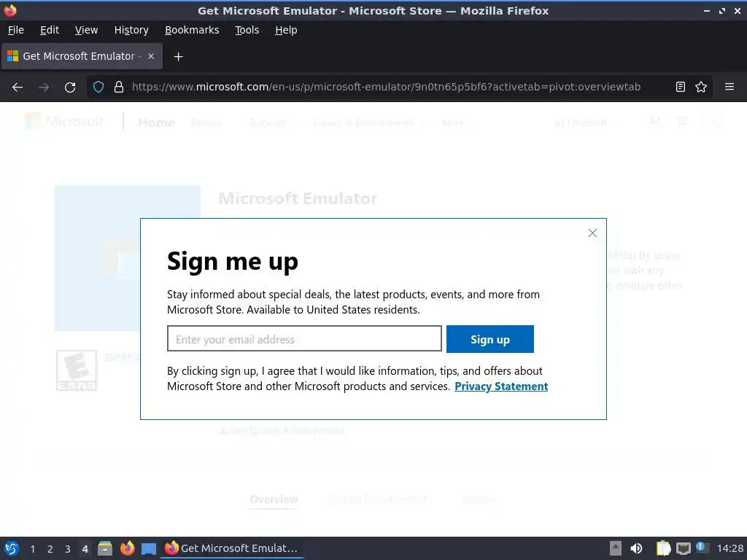
Task: Reload the current page
Action: pyautogui.click(x=70, y=87)
